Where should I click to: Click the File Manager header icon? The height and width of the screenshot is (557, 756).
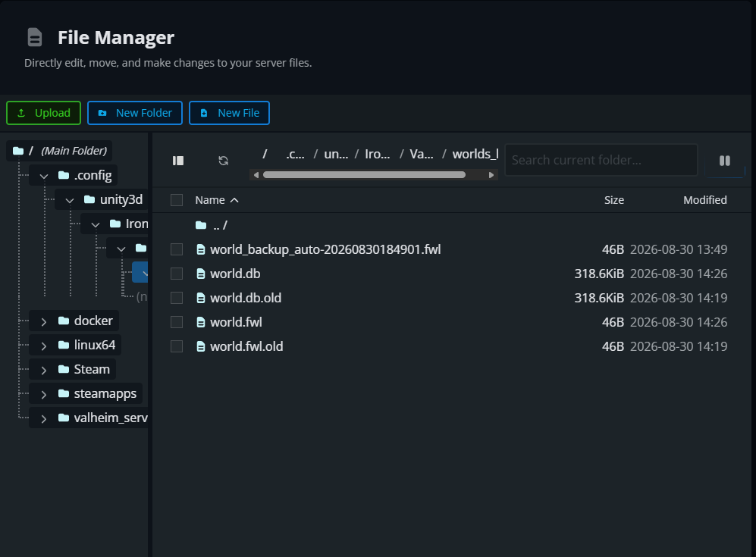click(35, 38)
